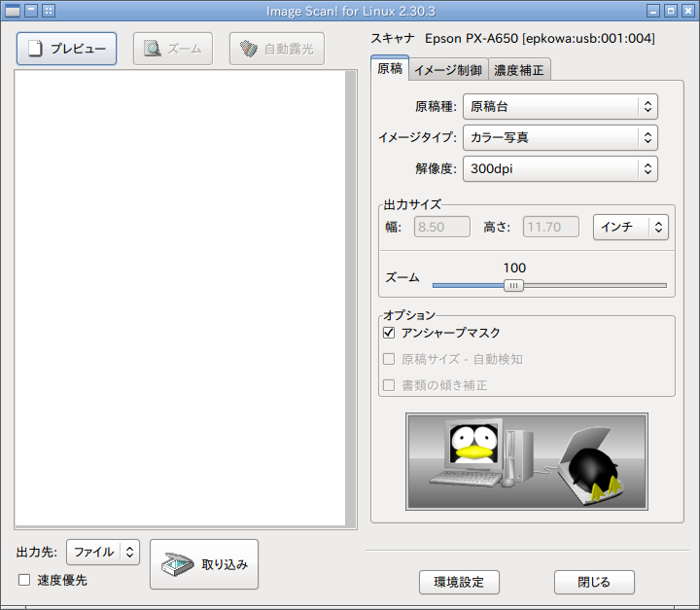
Task: Click the プレビュー page icon button
Action: [x=36, y=49]
